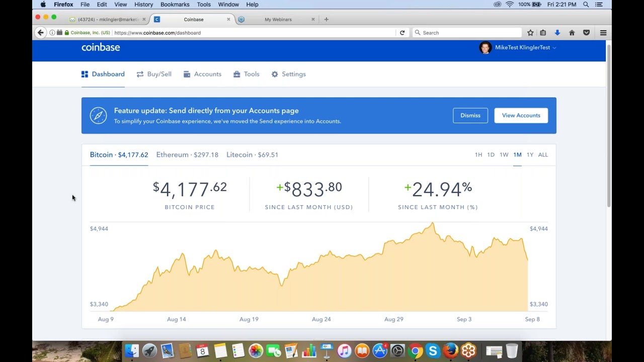Screen dimensions: 644x362
Task: Open Google Chrome from the dock
Action: coord(415,350)
